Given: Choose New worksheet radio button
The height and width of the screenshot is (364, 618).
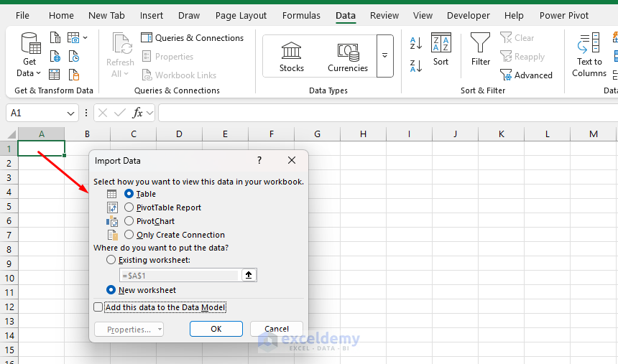Looking at the screenshot, I should [x=111, y=290].
